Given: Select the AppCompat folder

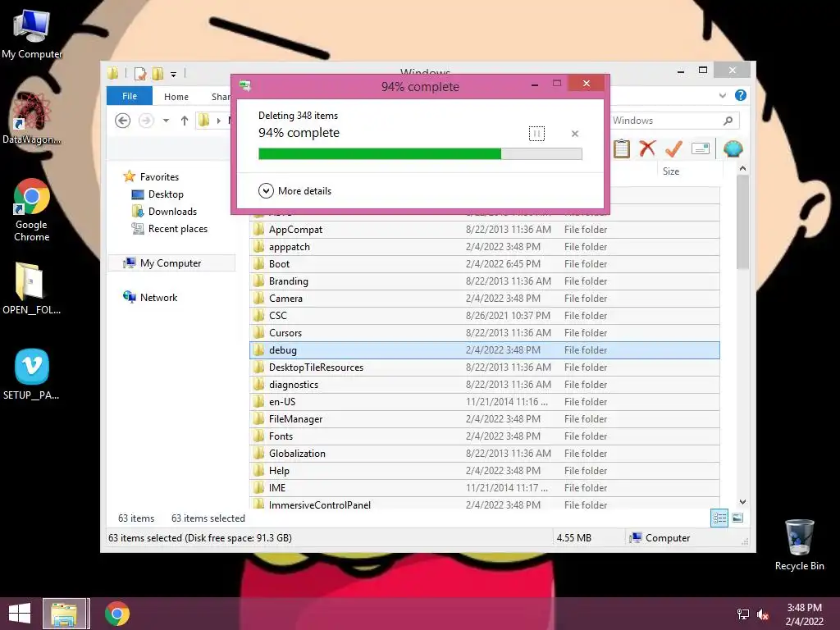Looking at the screenshot, I should point(484,230).
